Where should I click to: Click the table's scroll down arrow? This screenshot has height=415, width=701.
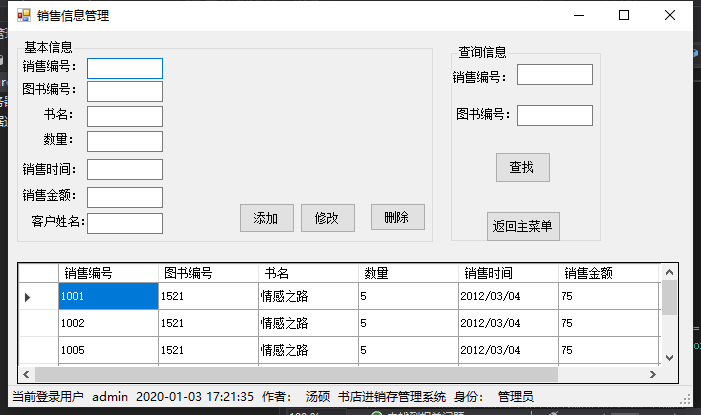(669, 358)
